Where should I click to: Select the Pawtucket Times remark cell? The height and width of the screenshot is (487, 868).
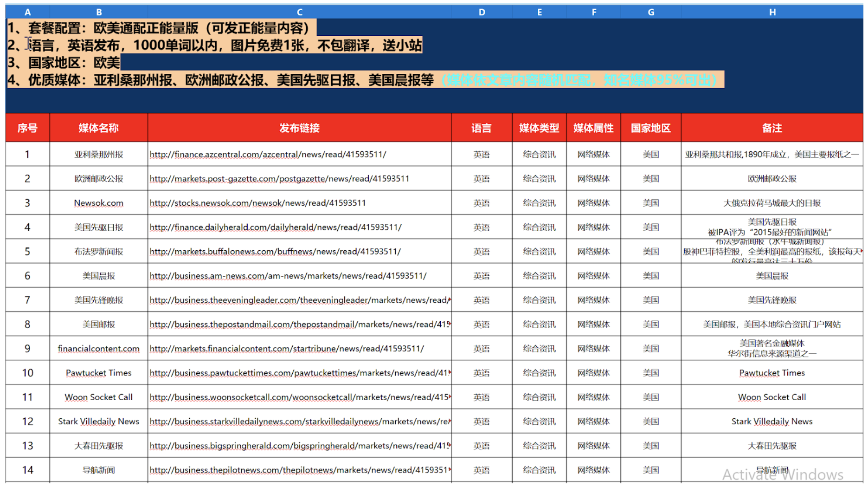(772, 373)
